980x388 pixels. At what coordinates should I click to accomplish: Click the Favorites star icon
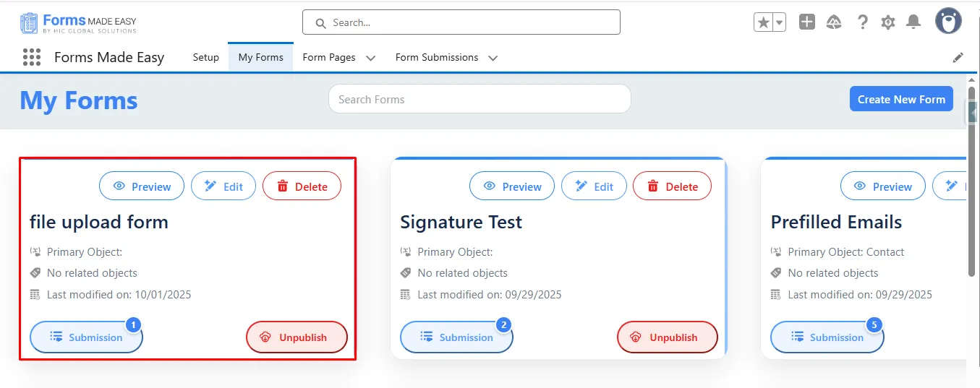tap(764, 22)
